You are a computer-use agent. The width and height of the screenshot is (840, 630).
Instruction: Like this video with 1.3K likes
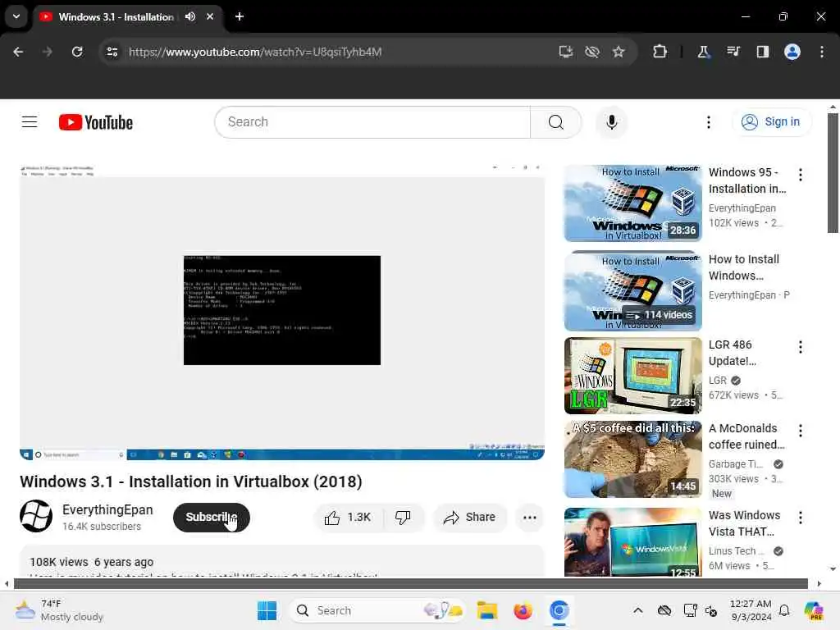point(348,518)
